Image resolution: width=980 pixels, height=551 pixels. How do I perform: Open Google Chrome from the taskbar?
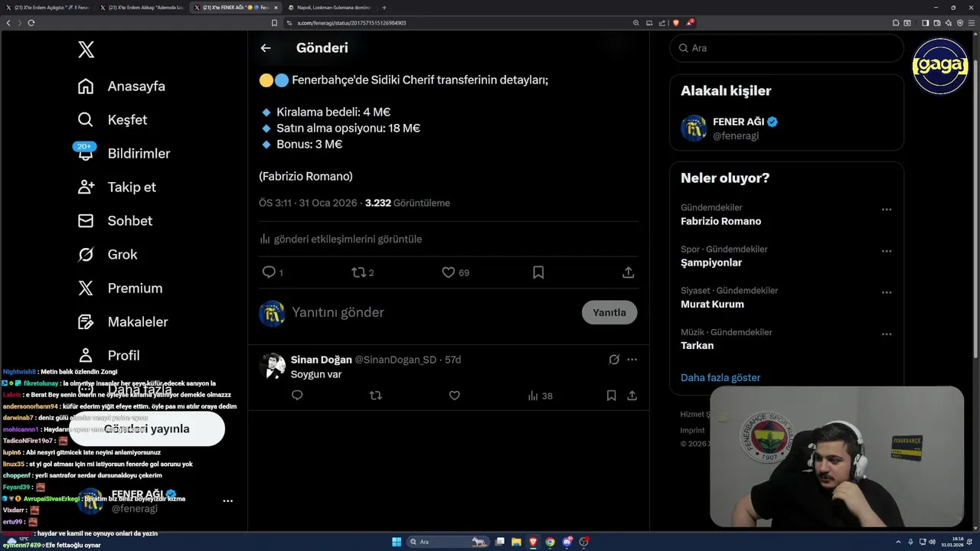pyautogui.click(x=550, y=542)
